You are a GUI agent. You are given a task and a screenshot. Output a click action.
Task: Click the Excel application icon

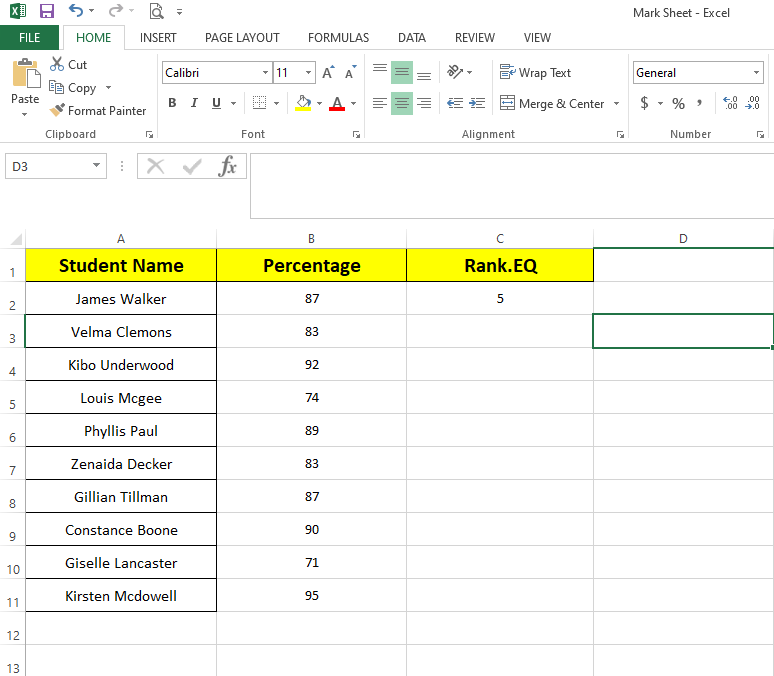tap(18, 11)
